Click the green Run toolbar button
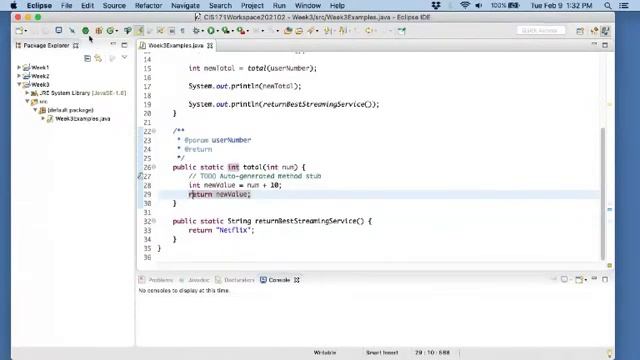The height and width of the screenshot is (360, 640). pos(211,31)
